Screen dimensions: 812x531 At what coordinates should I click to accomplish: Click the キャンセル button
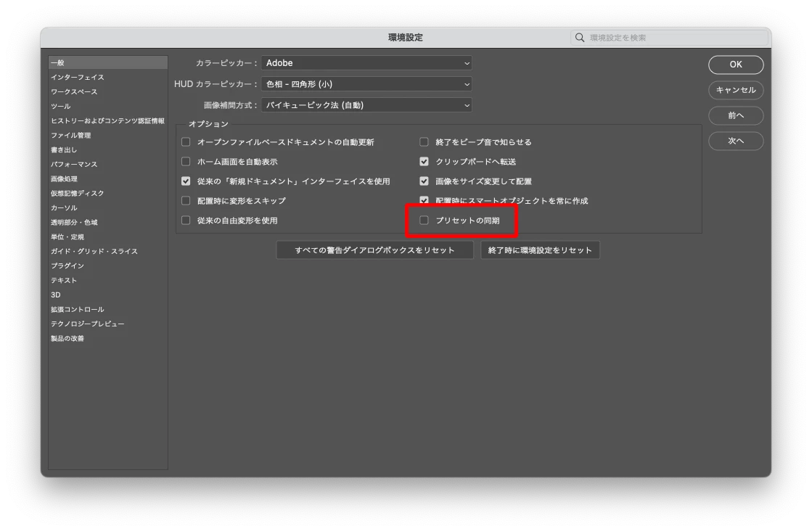pyautogui.click(x=736, y=90)
